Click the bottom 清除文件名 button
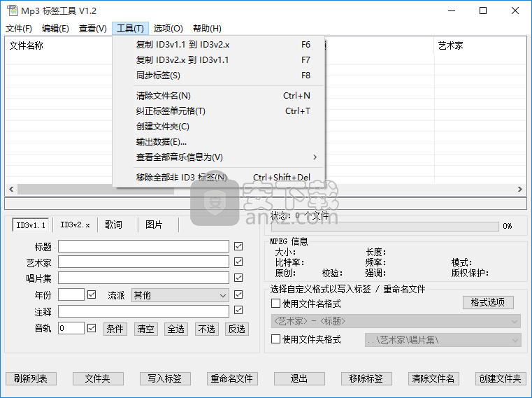Viewport: 532px width, 398px height. pos(433,378)
